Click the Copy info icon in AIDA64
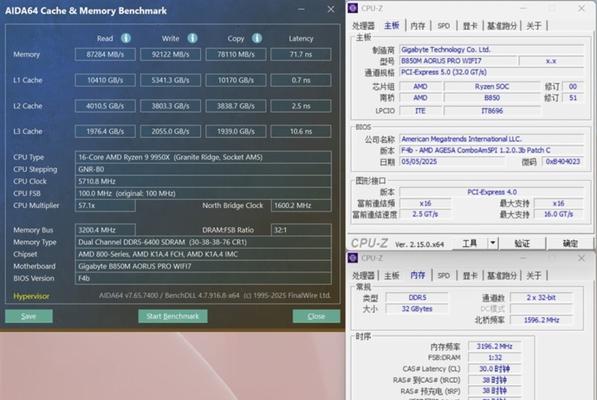 click(257, 38)
